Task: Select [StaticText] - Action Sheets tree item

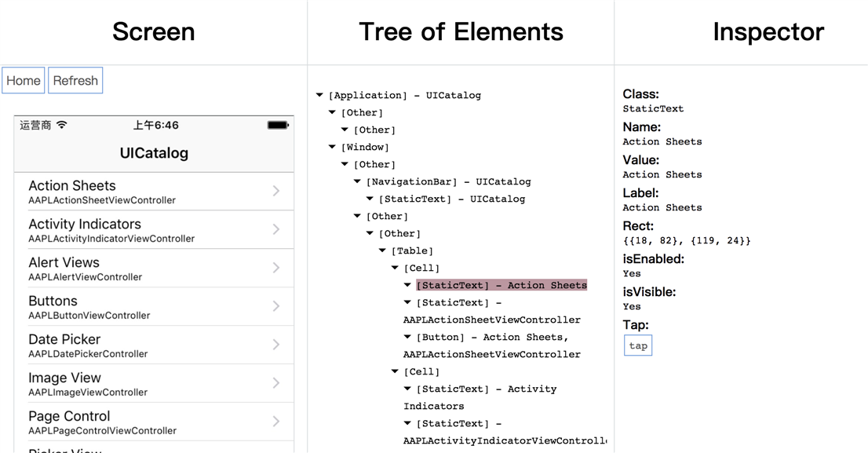Action: [501, 285]
